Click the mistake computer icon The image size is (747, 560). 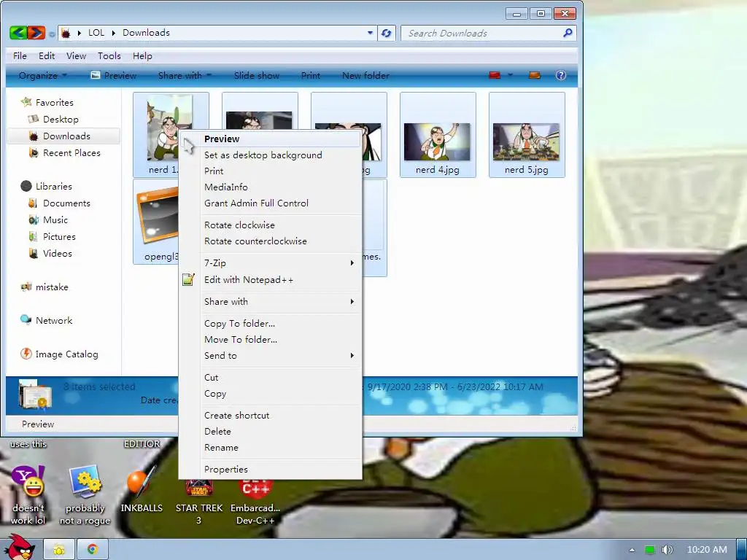(26, 287)
